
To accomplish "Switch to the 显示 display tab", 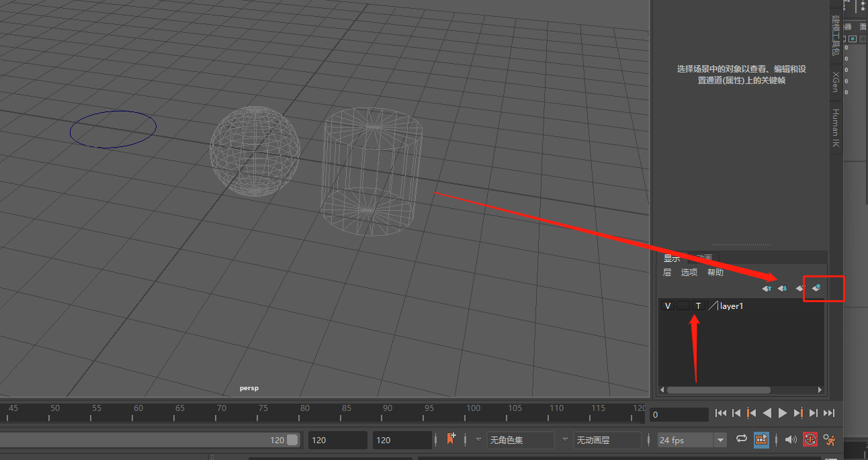I will point(672,258).
